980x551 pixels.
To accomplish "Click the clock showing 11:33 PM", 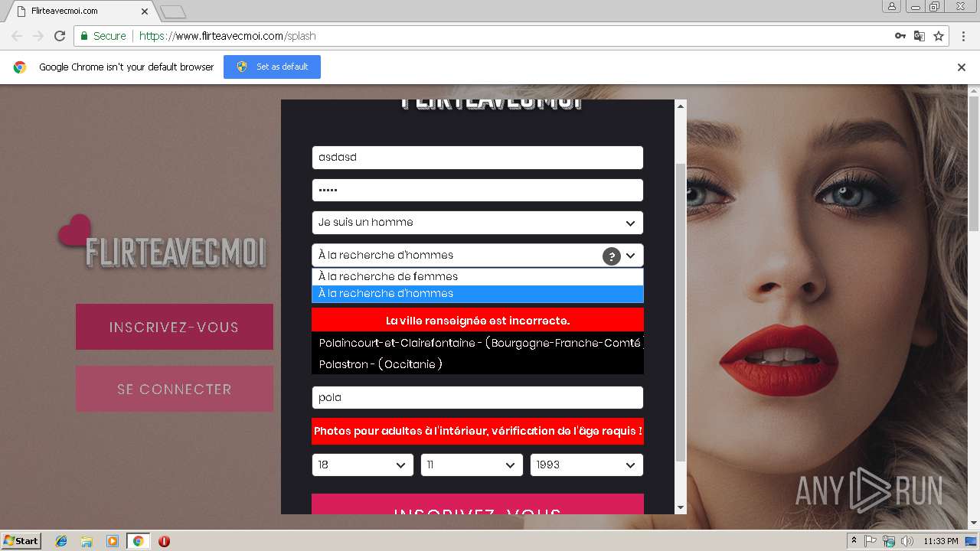I will pyautogui.click(x=940, y=541).
